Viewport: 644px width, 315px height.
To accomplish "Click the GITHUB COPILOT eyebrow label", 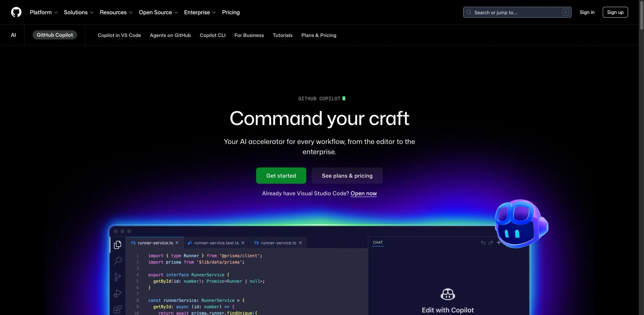I will [x=319, y=99].
